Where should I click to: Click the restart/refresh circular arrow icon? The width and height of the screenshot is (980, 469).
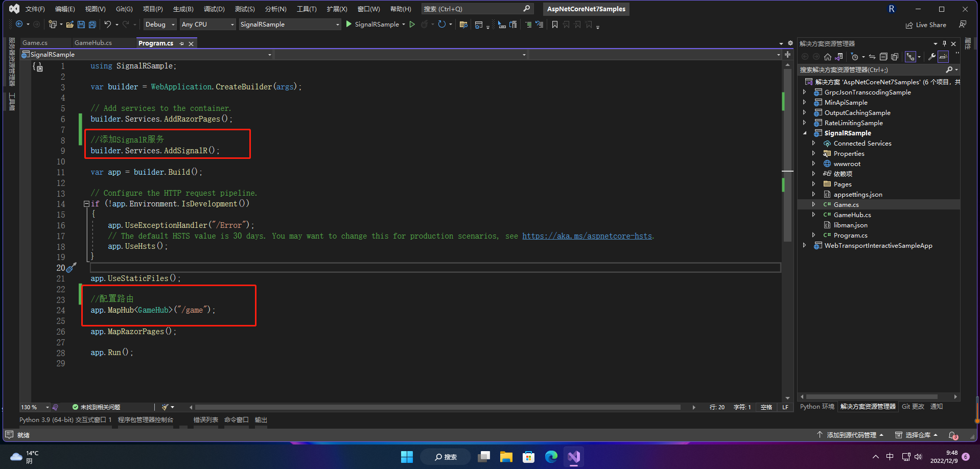pyautogui.click(x=442, y=24)
